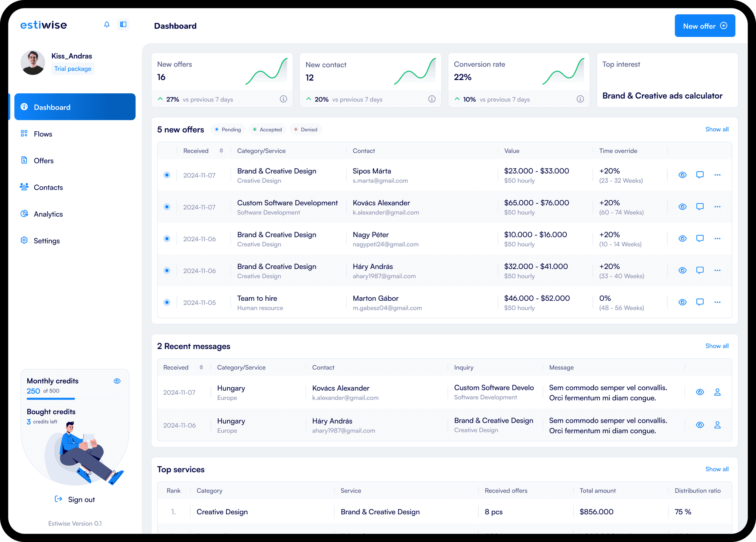Collapse the sidebar with panel icon
The image size is (756, 542).
click(x=123, y=25)
